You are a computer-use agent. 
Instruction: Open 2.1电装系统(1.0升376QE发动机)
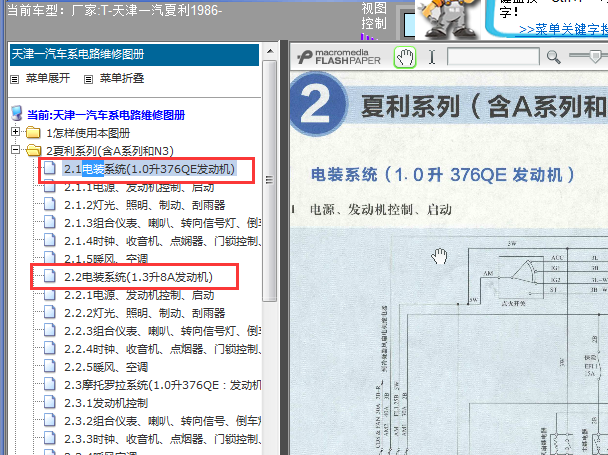pyautogui.click(x=150, y=169)
